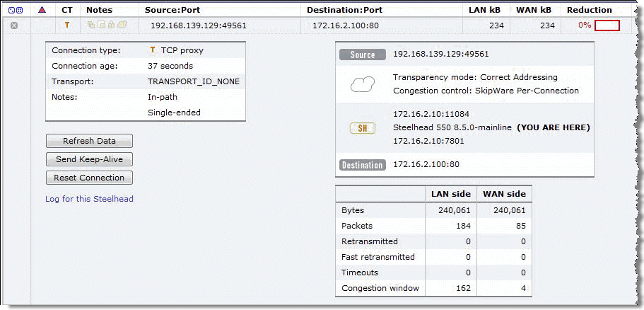Viewport: 644px width, 310px height.
Task: Click the orange TCP proxy type icon in row
Action: (67, 25)
